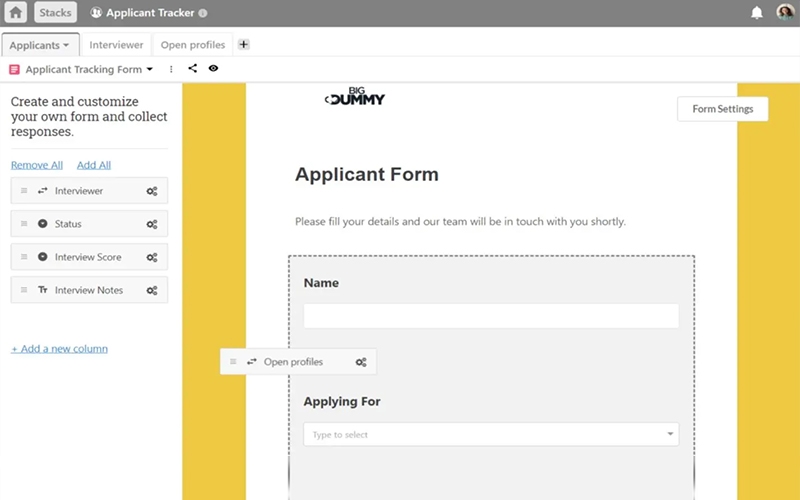Grab the Interview Score drag handle
Viewport: 800px width, 500px height.
(x=24, y=257)
